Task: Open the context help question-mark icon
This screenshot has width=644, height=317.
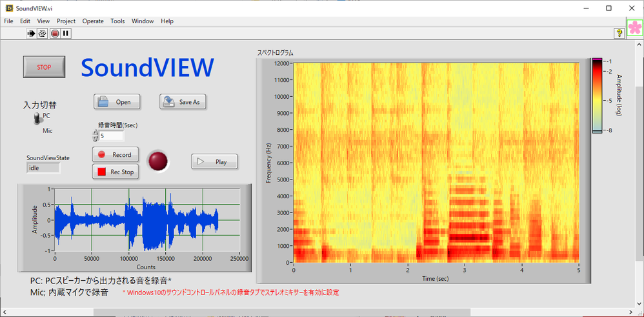Action: pos(619,34)
